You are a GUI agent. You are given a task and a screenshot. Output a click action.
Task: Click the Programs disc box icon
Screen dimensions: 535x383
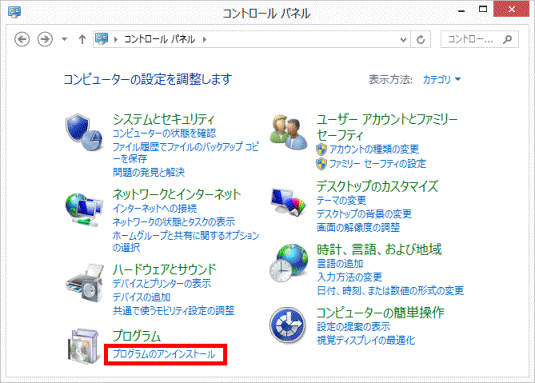[84, 346]
